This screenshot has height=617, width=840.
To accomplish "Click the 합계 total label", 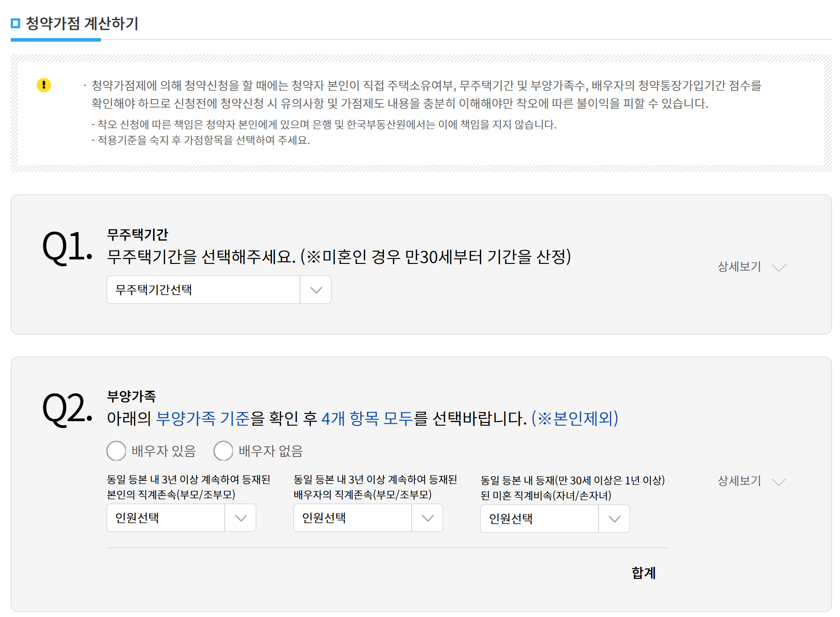I will point(644,573).
